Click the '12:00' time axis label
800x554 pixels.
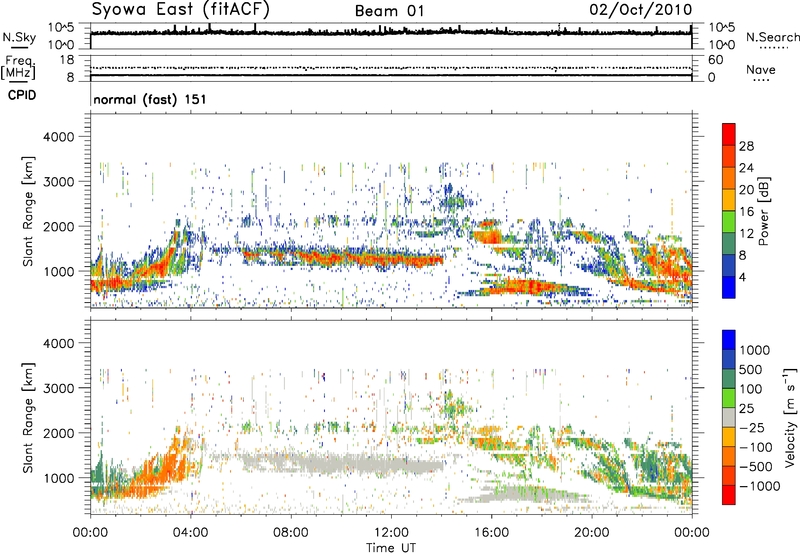(x=391, y=533)
